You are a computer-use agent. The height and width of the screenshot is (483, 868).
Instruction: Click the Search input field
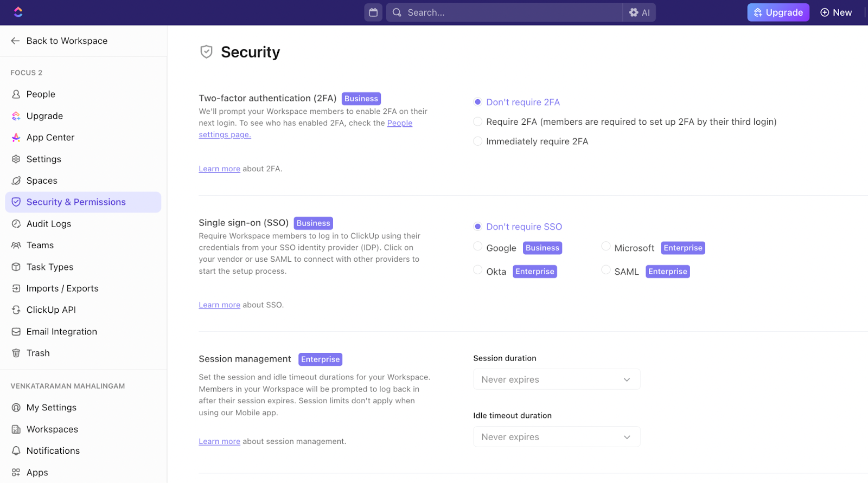tap(505, 12)
